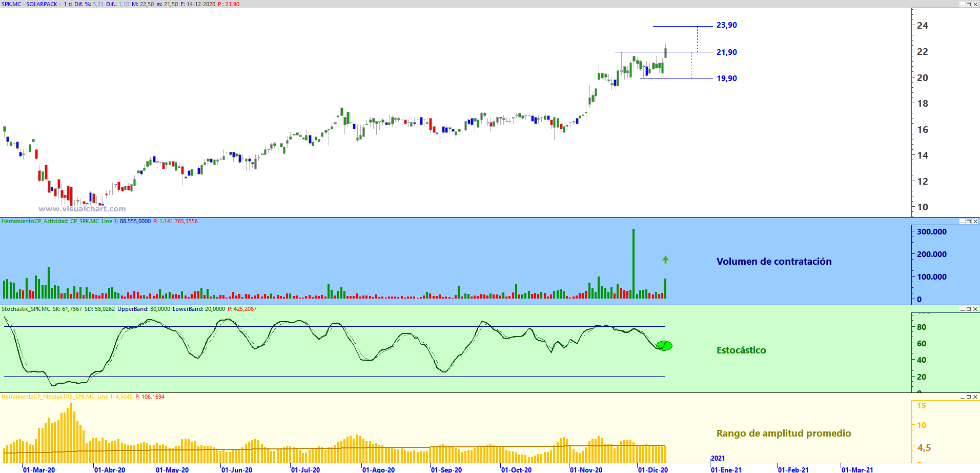Select the 'Volumen de contratación' text label

point(774,262)
